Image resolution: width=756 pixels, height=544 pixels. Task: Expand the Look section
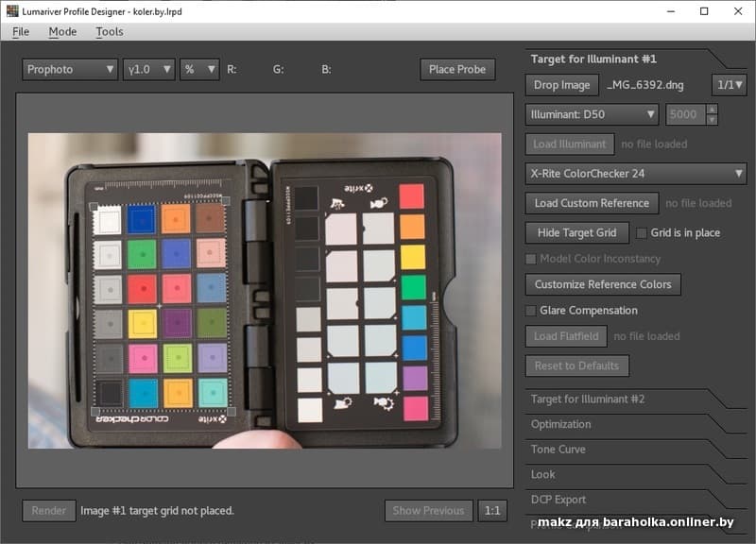(542, 475)
